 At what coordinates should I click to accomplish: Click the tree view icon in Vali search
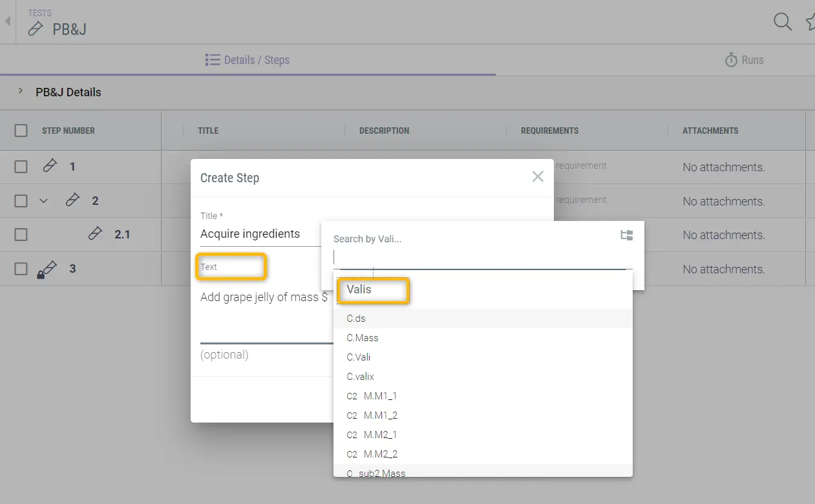(x=626, y=235)
